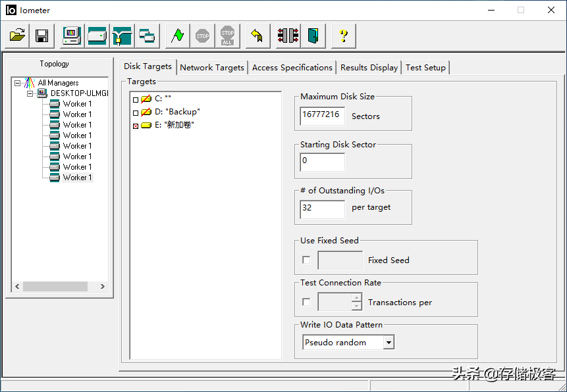567x392 pixels.
Task: Click the E: drive yellow disk icon
Action: (x=146, y=126)
